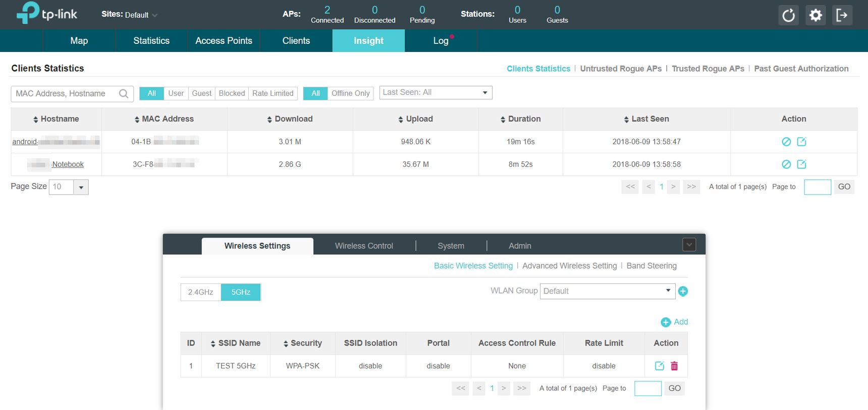868x410 pixels.
Task: Open Clients Statistics link
Action: (538, 69)
